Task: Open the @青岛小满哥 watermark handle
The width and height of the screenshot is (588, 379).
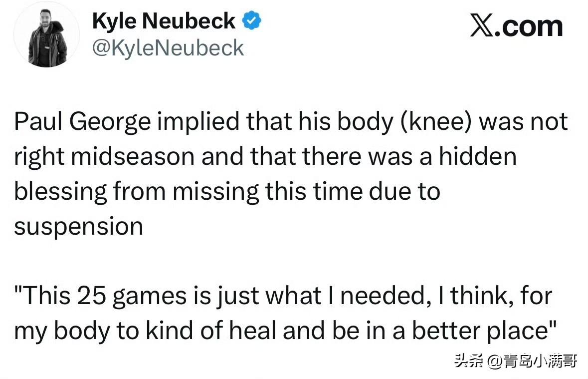Action: click(532, 362)
